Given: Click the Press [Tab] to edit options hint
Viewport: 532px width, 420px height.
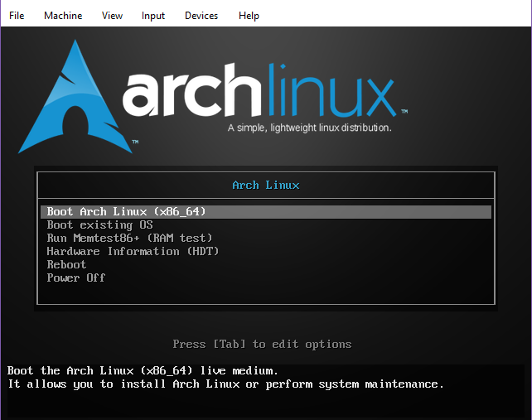Looking at the screenshot, I should [262, 345].
